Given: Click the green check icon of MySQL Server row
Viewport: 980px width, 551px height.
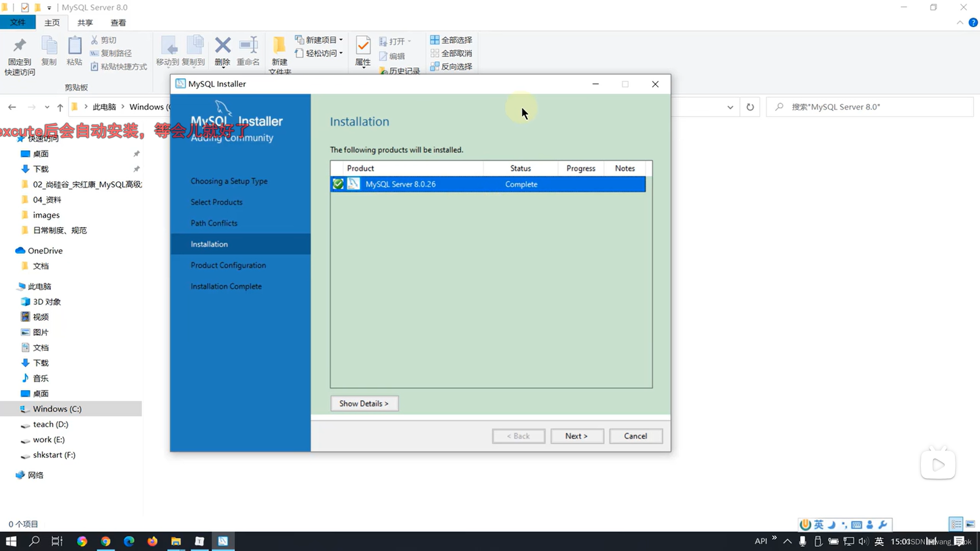Looking at the screenshot, I should point(338,184).
